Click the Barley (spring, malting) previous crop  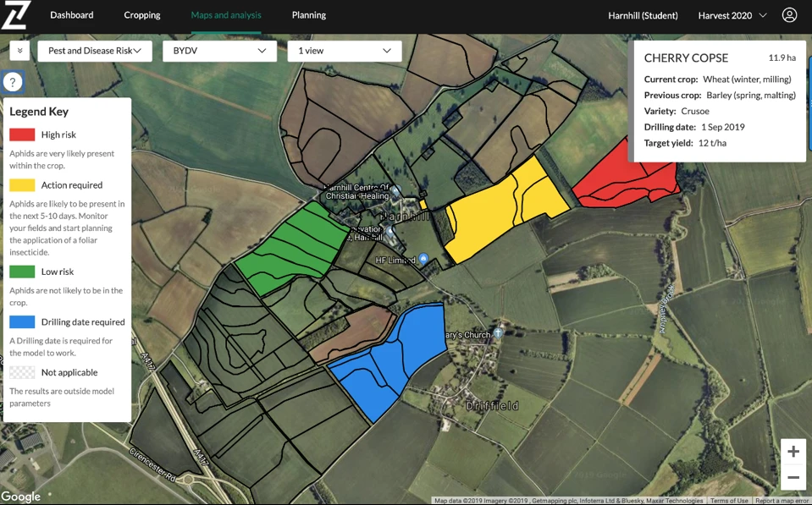751,96
